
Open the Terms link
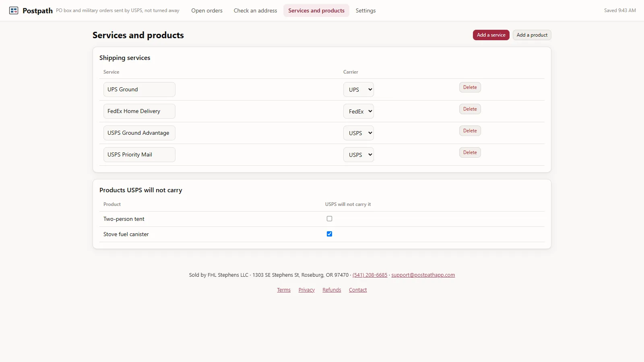click(x=284, y=290)
